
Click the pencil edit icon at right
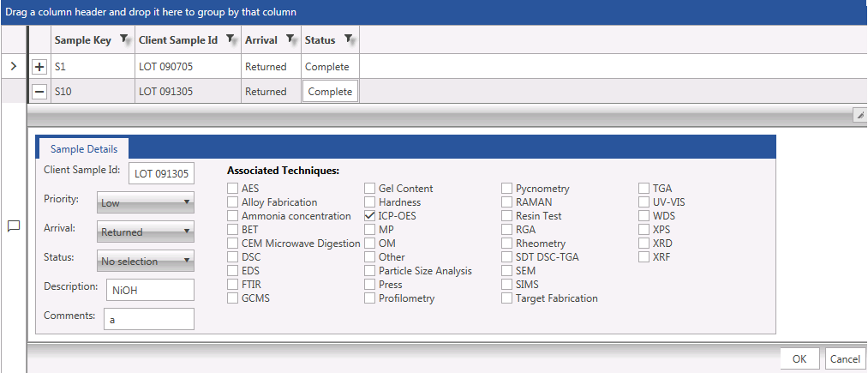click(859, 114)
